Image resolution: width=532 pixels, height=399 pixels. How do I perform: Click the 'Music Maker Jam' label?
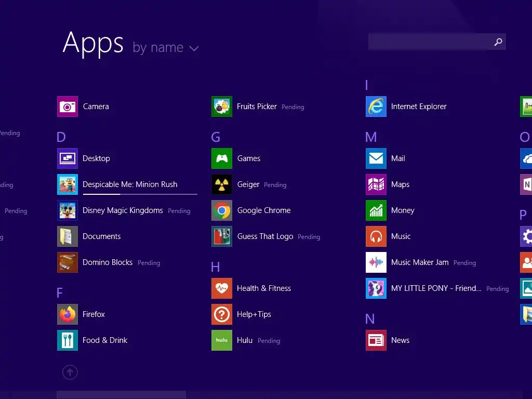click(420, 262)
